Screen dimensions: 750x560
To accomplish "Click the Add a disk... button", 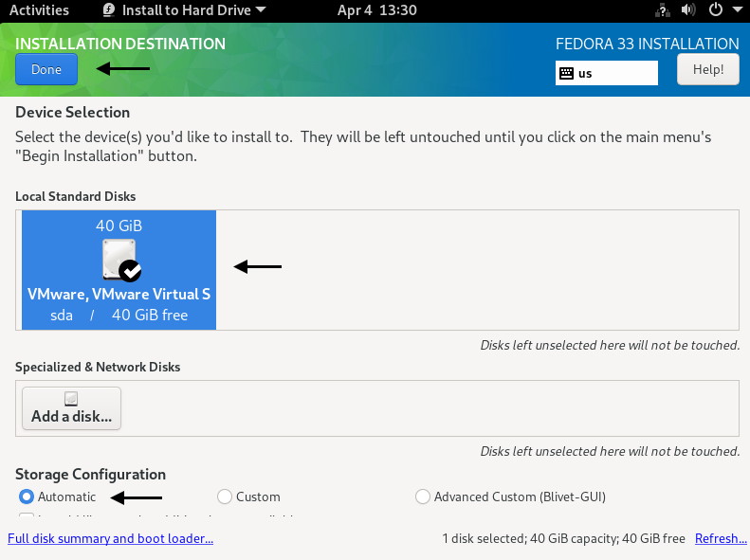I will pyautogui.click(x=71, y=408).
